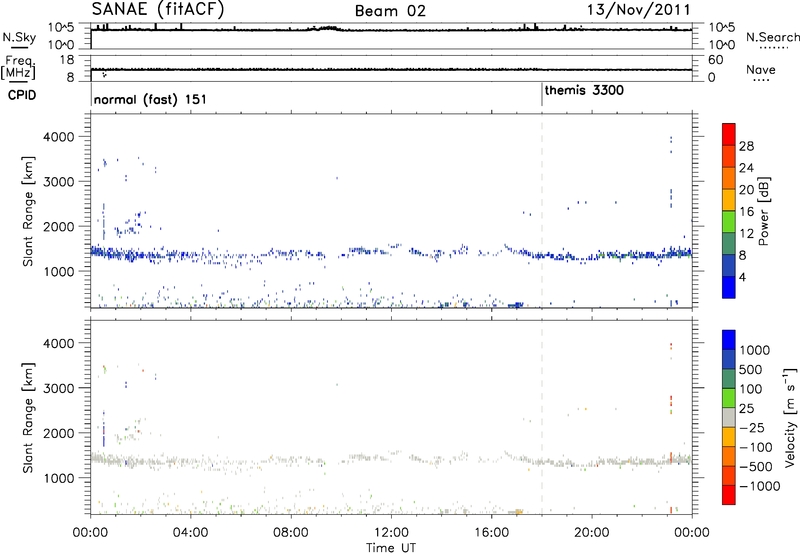
Task: Click the -1000 tick on Velocity colorbar
Action: click(760, 486)
